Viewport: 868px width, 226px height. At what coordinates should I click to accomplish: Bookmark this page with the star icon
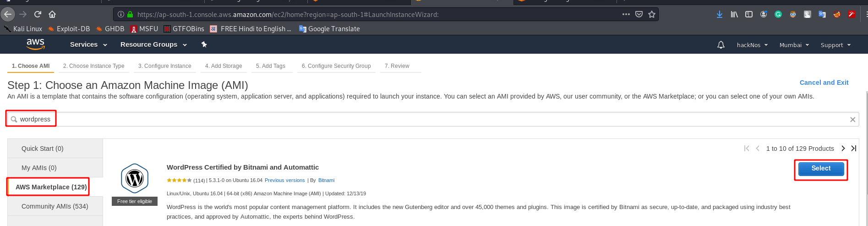[x=652, y=14]
